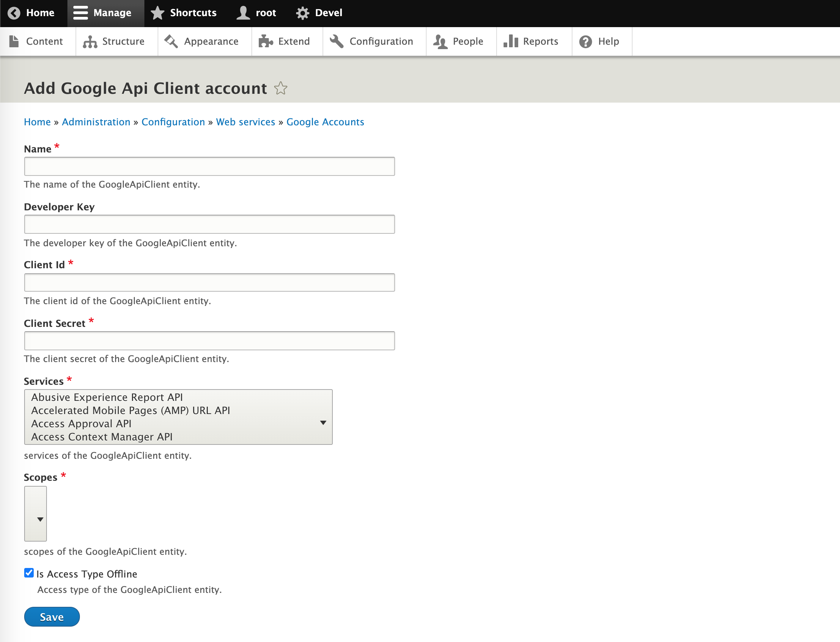Open the Web services breadcrumb link

(x=245, y=122)
